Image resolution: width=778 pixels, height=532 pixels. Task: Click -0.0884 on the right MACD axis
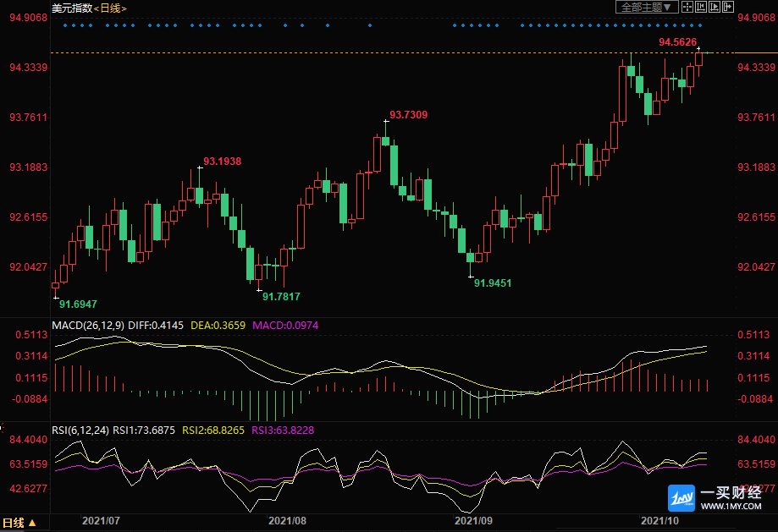click(755, 398)
